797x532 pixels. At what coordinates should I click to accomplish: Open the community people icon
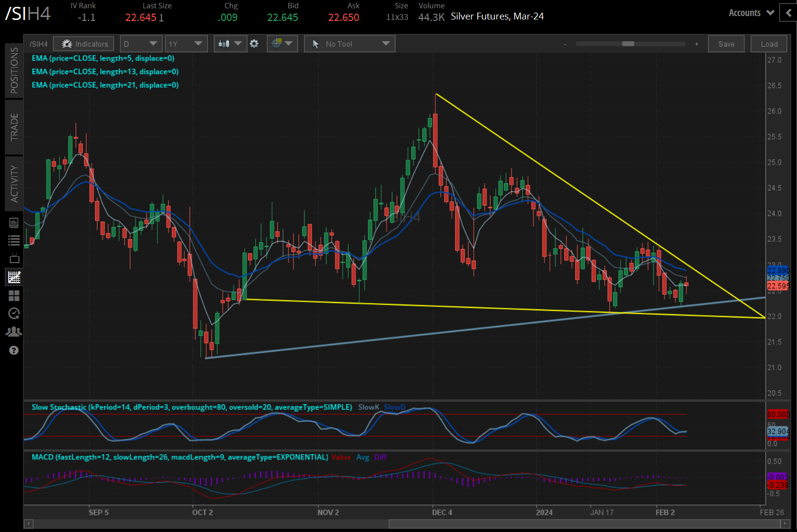tap(14, 332)
